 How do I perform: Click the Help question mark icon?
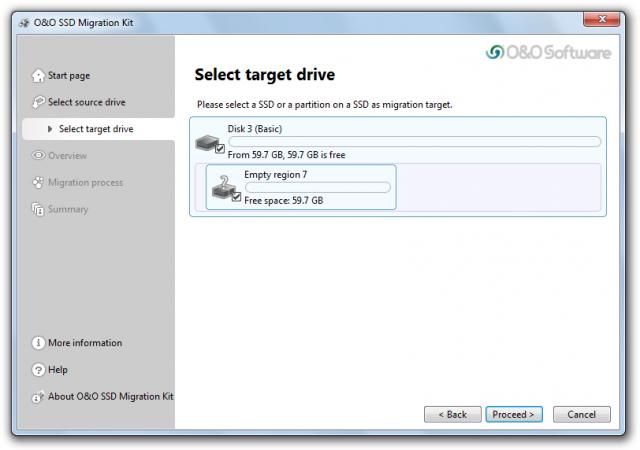pyautogui.click(x=38, y=370)
